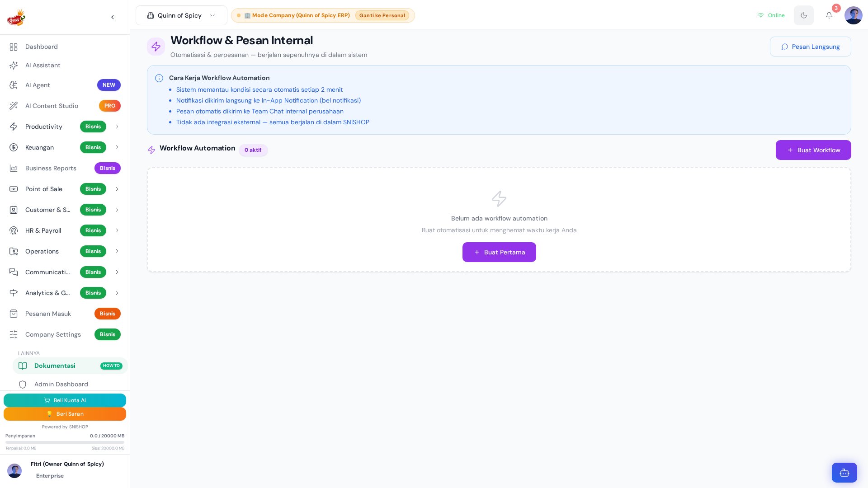Click the Powered by SNISHOP text
Image resolution: width=868 pixels, height=488 pixels.
point(65,427)
